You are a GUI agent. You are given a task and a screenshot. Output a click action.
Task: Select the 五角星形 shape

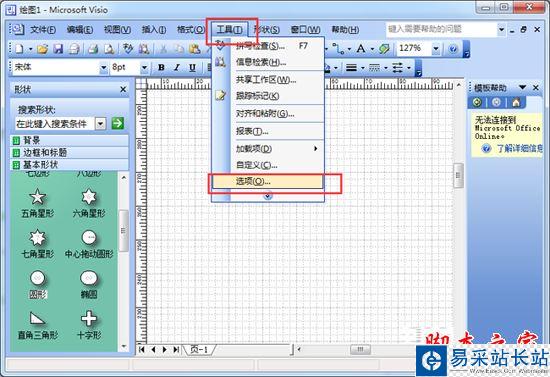point(38,203)
